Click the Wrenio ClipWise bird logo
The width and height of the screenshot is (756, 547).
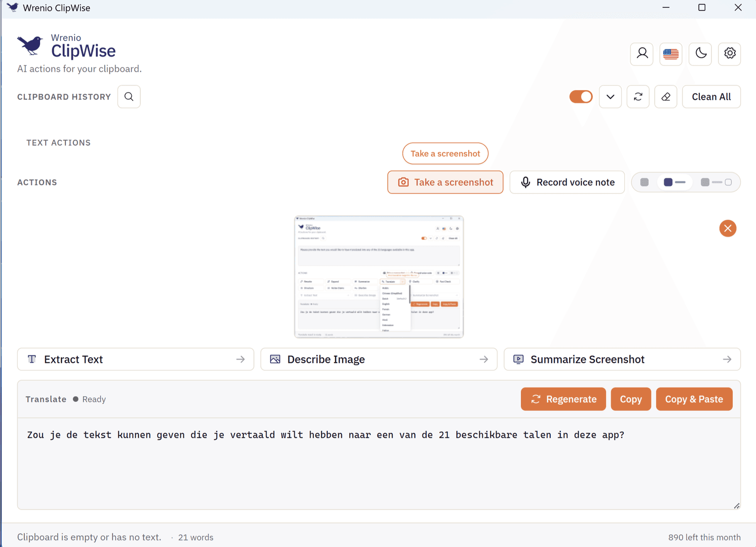point(30,46)
